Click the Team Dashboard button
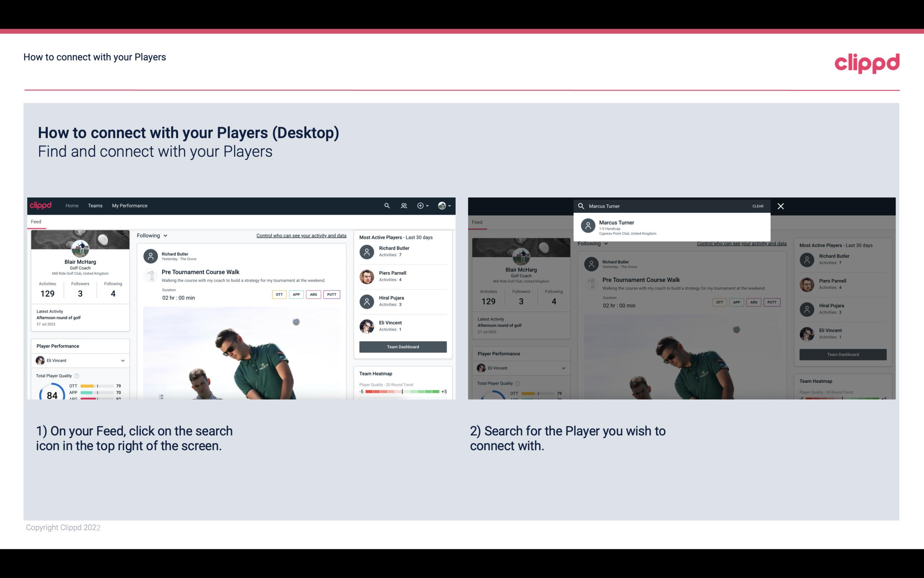924x578 pixels. (x=402, y=346)
